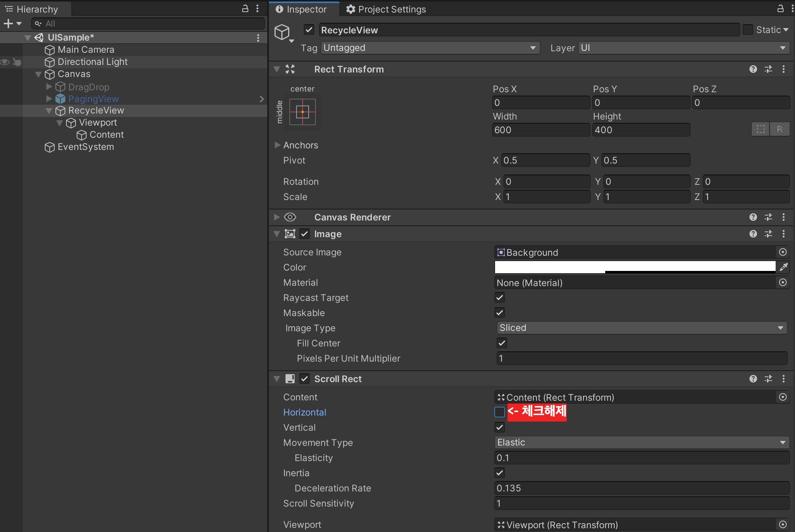
Task: Open Image Color swatch picker
Action: (x=635, y=267)
